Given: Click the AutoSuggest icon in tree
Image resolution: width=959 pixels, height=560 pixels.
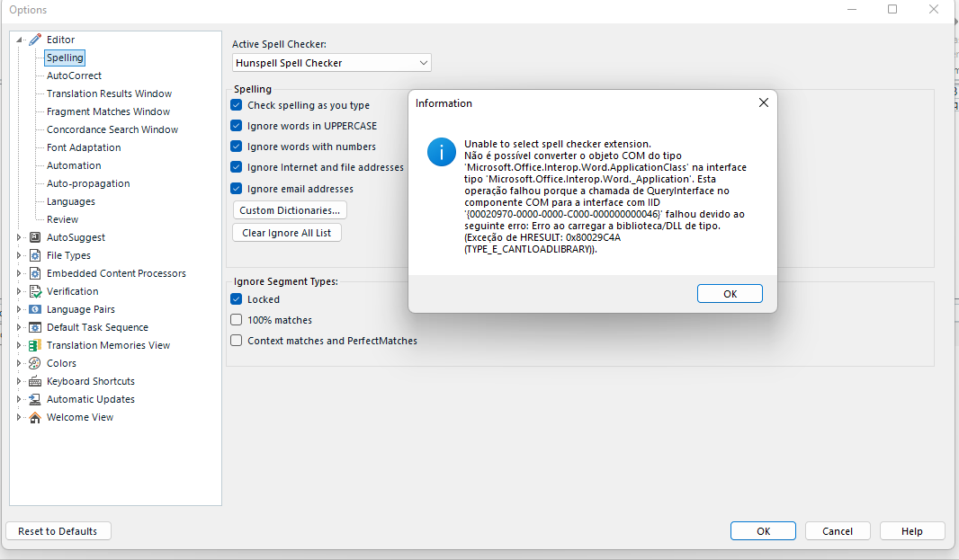Looking at the screenshot, I should click(35, 237).
